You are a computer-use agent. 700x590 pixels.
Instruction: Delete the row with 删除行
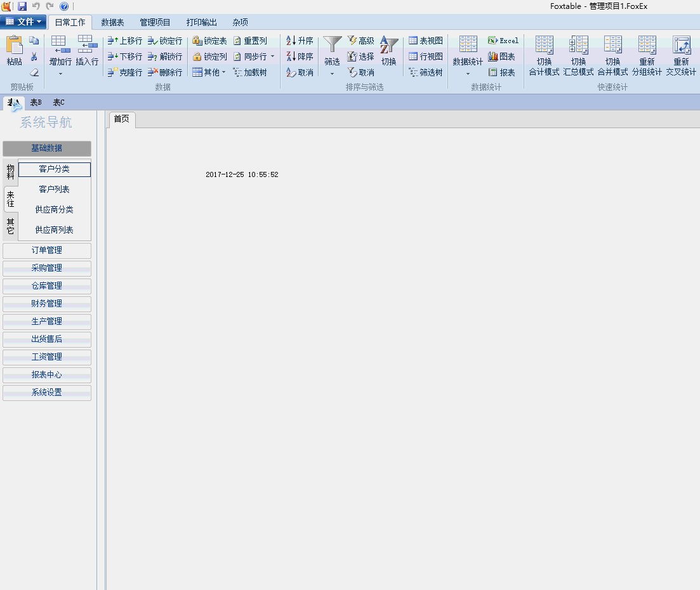coord(165,72)
